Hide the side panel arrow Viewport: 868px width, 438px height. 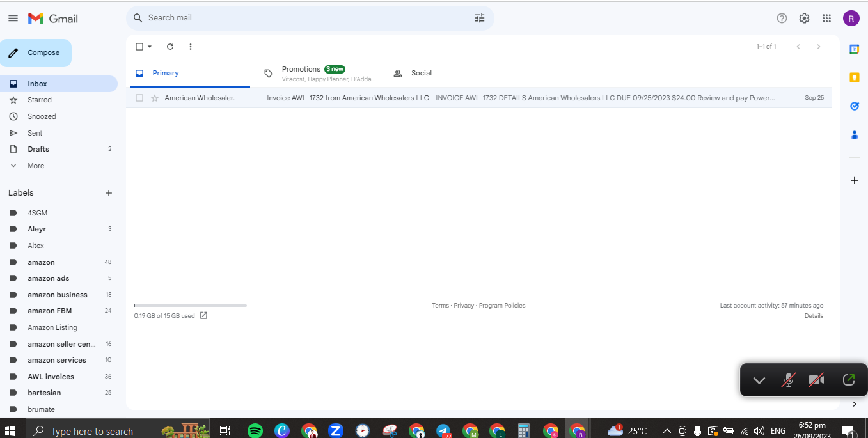[854, 404]
